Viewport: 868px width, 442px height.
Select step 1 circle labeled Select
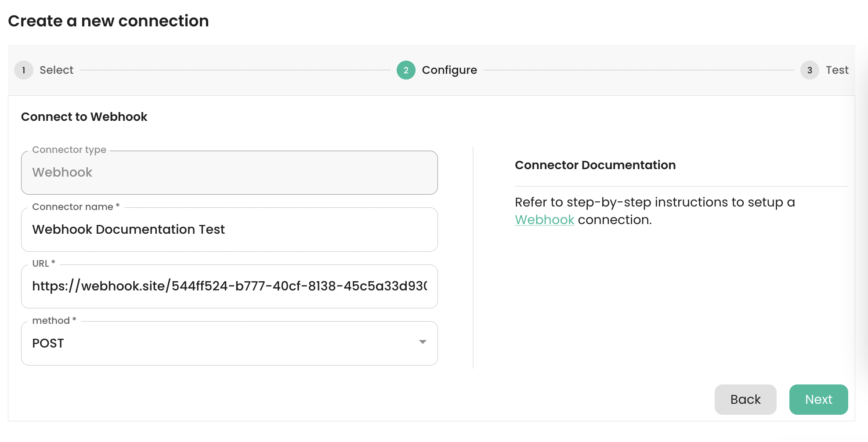coord(24,70)
